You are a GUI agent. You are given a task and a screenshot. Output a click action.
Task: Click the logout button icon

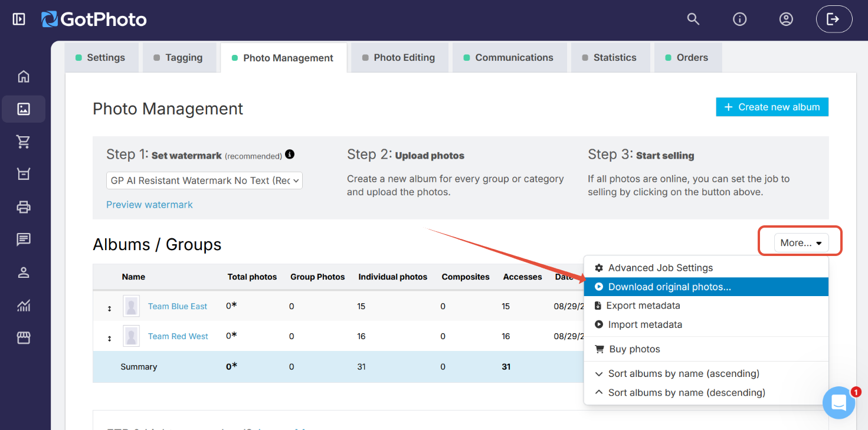click(x=834, y=19)
